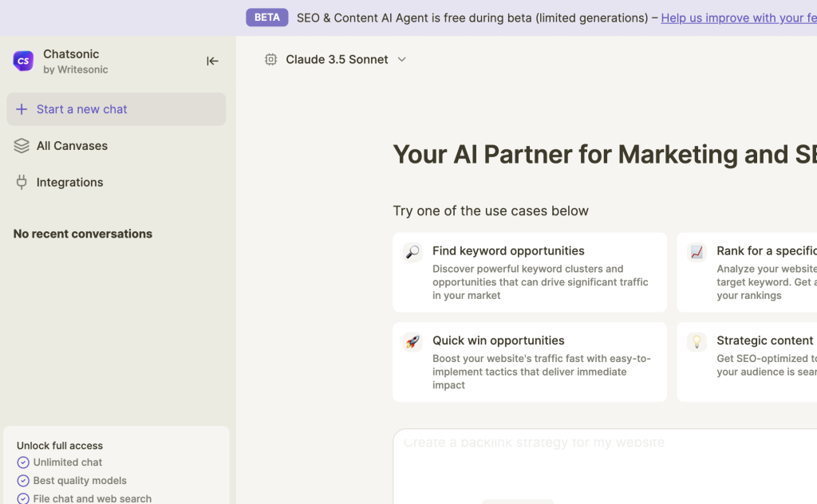
Task: Click the rocket Quick win icon
Action: [x=412, y=341]
